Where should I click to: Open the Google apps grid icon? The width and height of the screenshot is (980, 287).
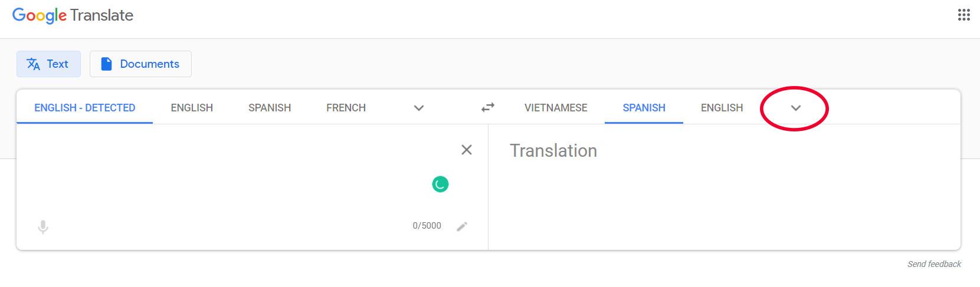point(963,15)
